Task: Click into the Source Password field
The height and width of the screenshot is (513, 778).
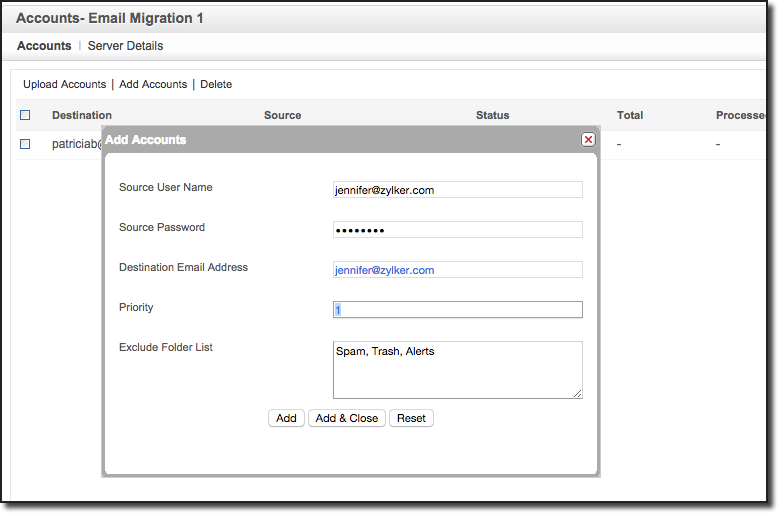Action: tap(457, 230)
